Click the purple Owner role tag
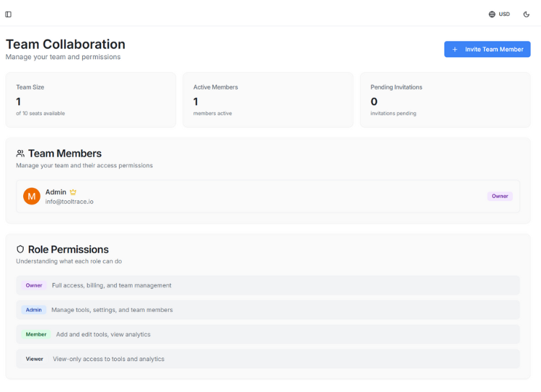Viewport: 541px width, 392px height. (34, 285)
